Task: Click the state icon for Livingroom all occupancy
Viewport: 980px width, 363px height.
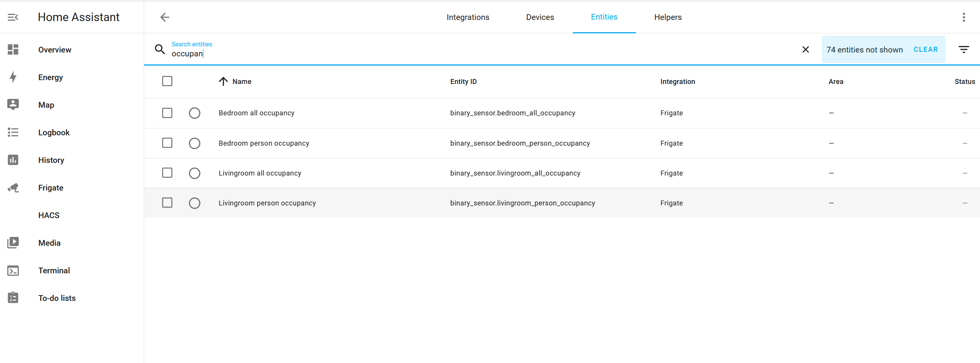Action: point(195,173)
